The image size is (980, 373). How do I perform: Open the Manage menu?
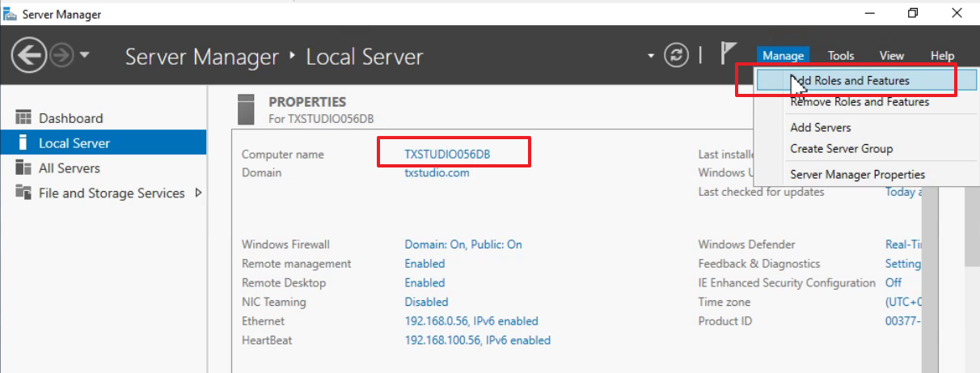pyautogui.click(x=783, y=56)
